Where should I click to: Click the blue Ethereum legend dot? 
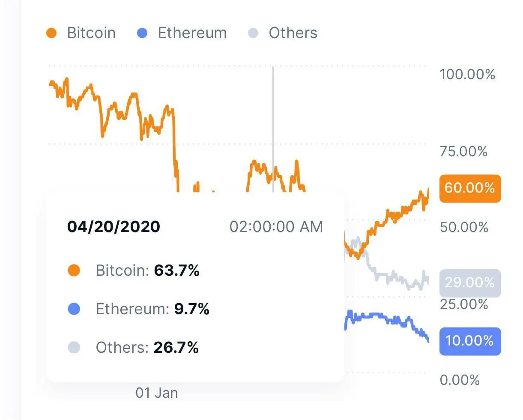tap(142, 33)
